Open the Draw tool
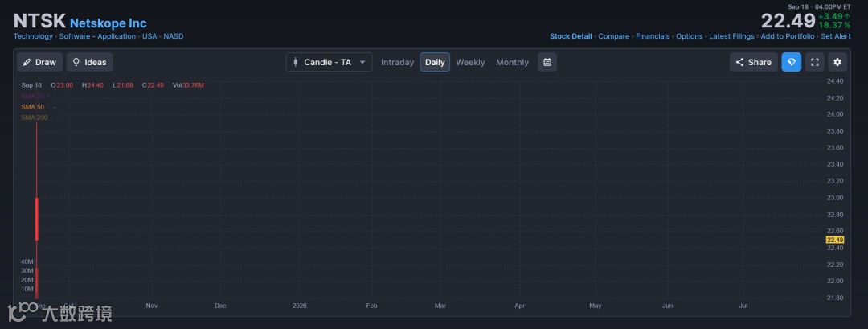The image size is (868, 329). click(x=39, y=62)
